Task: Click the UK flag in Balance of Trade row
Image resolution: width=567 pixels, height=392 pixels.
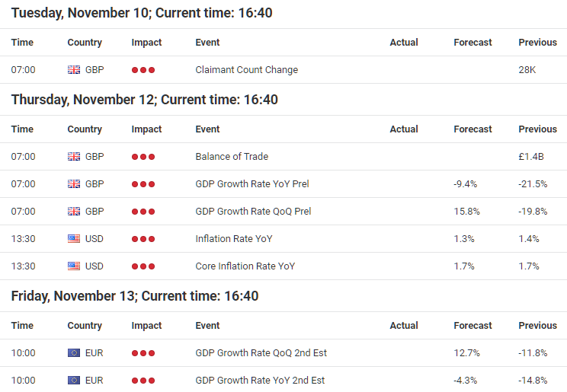Action: point(74,157)
